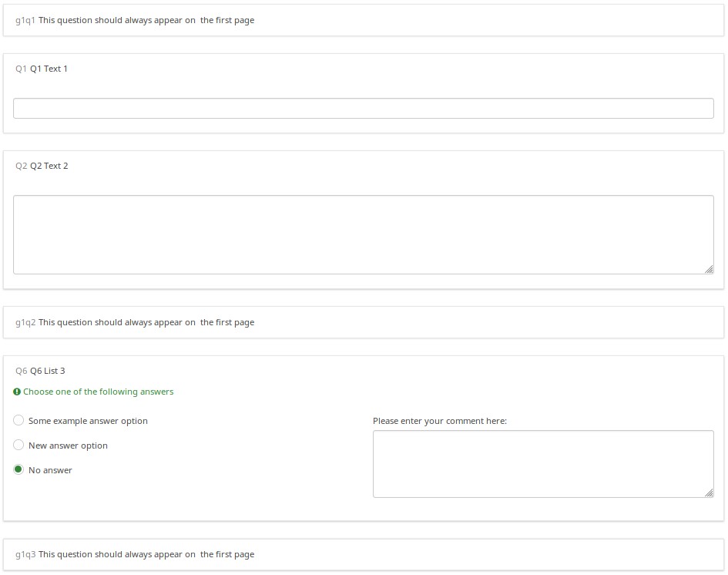This screenshot has height=575, width=728.
Task: Click the gray 'Q2' question code
Action: (x=21, y=166)
